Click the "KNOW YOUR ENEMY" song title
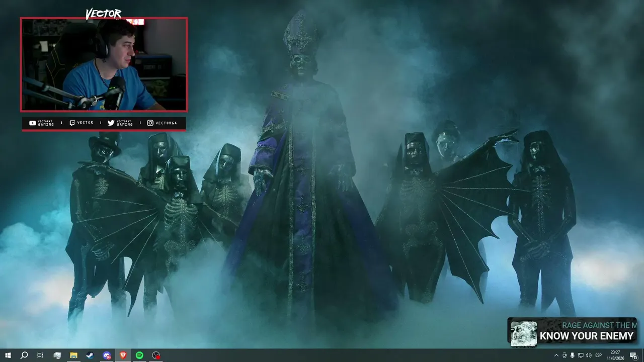This screenshot has height=362, width=644. tap(586, 336)
